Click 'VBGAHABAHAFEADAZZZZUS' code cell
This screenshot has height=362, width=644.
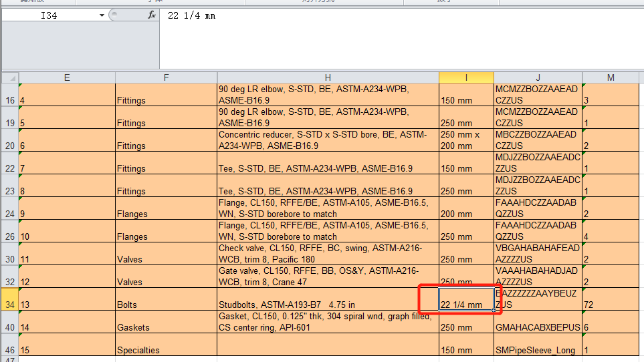[538, 254]
